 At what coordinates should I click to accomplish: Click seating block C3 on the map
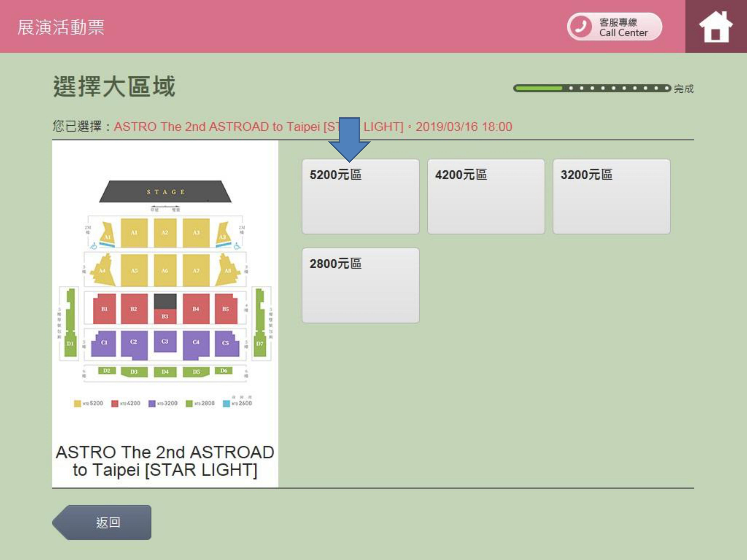pos(165,341)
